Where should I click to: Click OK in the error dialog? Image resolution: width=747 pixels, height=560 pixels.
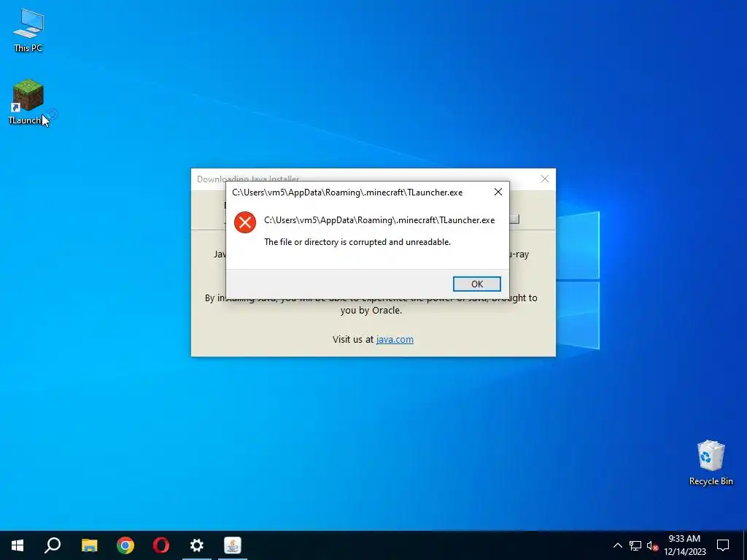coord(476,284)
